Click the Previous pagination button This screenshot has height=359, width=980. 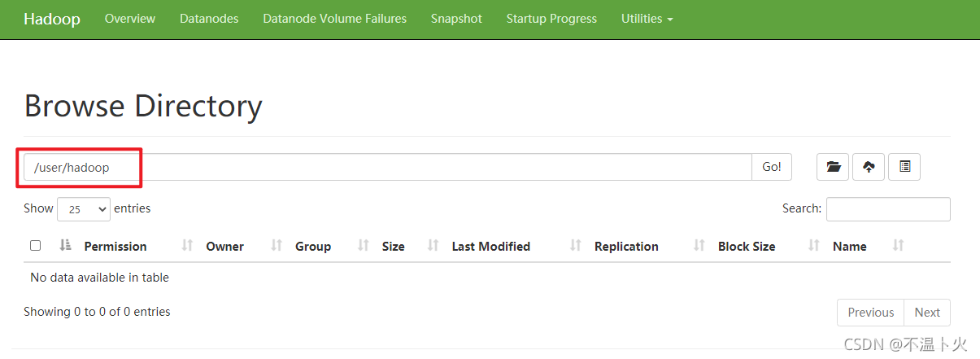pyautogui.click(x=871, y=313)
